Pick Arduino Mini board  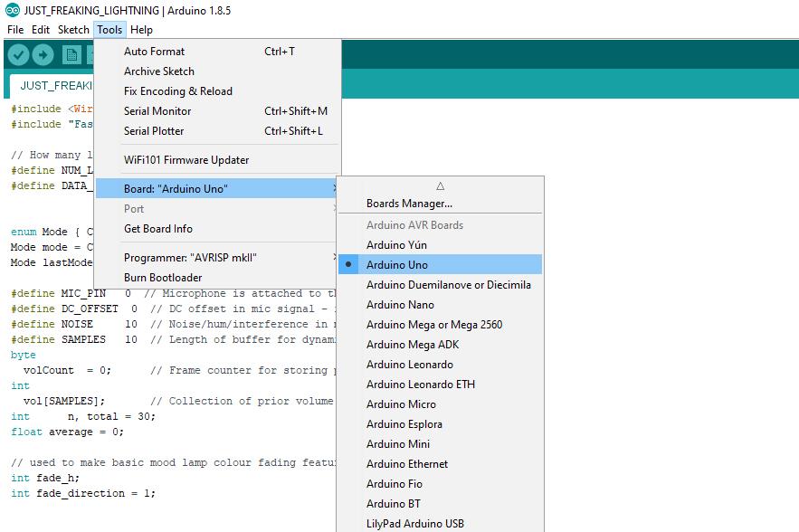pos(440,443)
